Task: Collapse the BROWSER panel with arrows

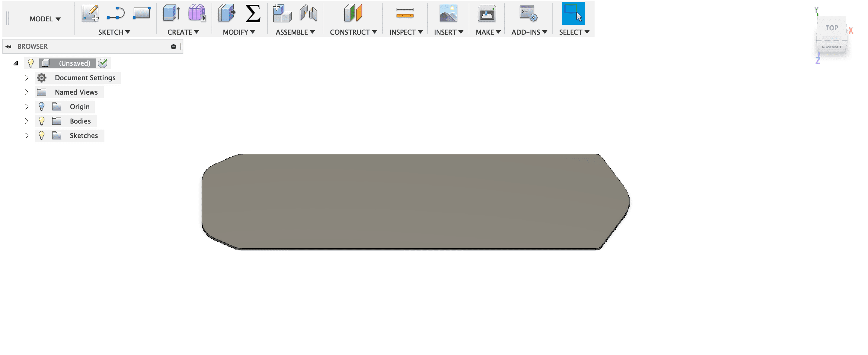Action: click(x=8, y=46)
